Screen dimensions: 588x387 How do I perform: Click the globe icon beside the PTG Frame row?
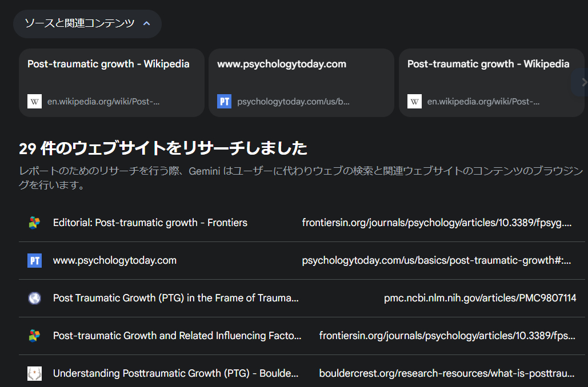(x=34, y=298)
